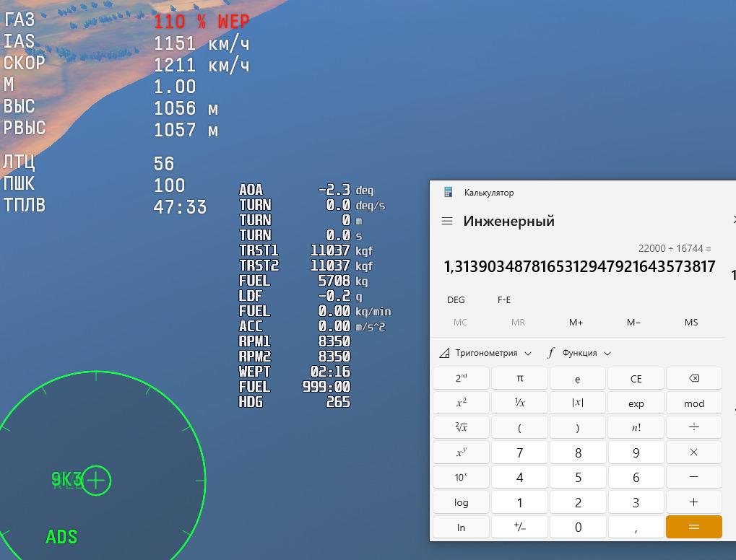Click the calculator result display
Image resolution: width=736 pixels, height=560 pixels.
(579, 267)
